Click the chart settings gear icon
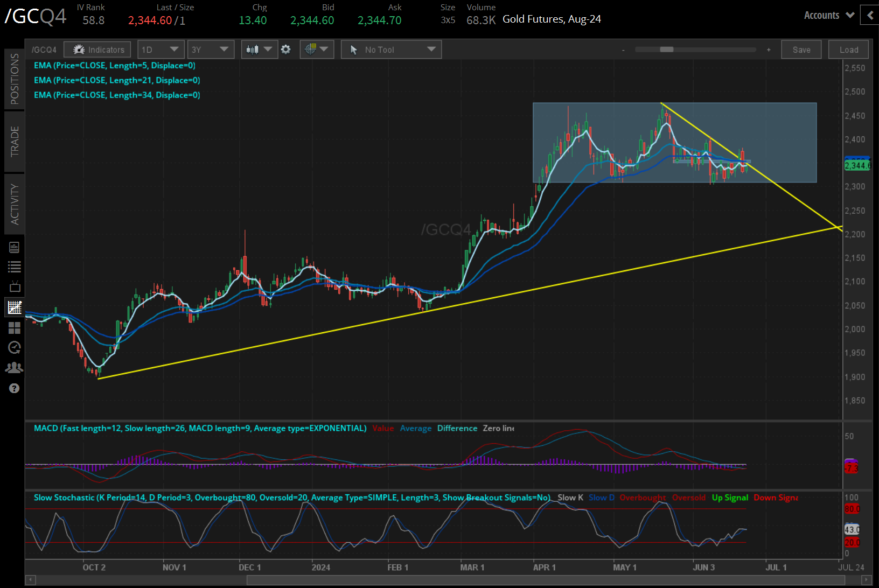 [x=286, y=50]
